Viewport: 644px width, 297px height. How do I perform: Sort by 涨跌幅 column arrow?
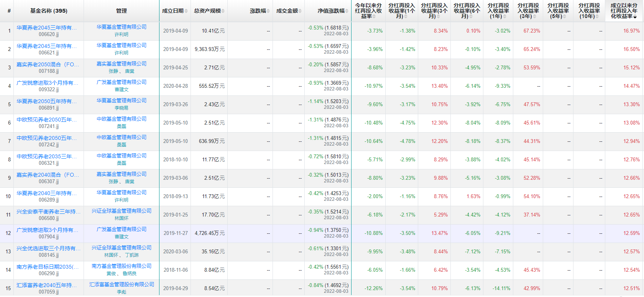pos(268,11)
